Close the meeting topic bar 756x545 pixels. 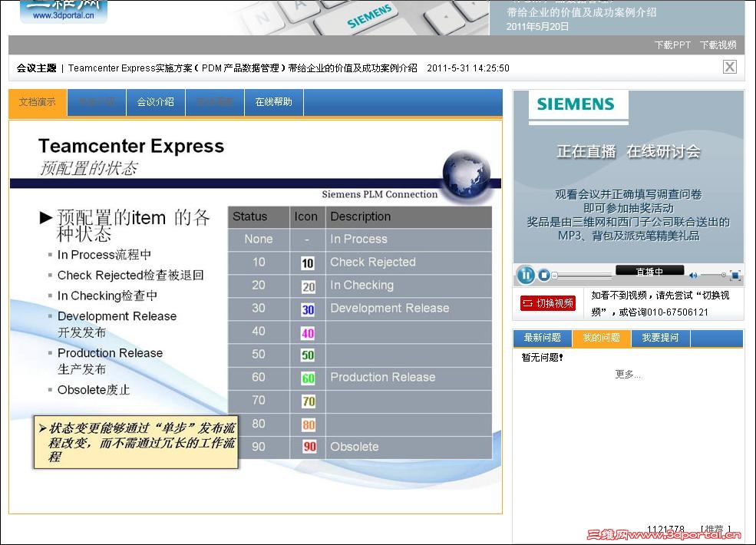[x=729, y=67]
